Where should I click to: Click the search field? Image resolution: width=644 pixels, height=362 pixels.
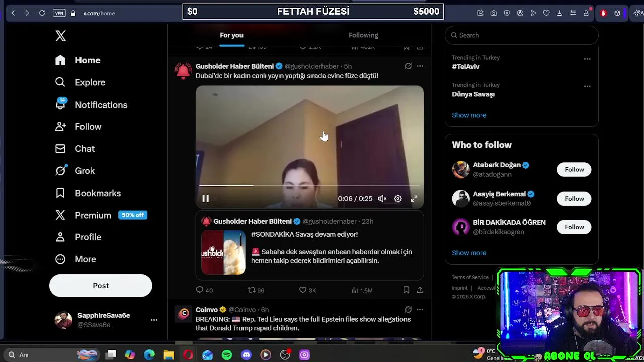click(521, 35)
